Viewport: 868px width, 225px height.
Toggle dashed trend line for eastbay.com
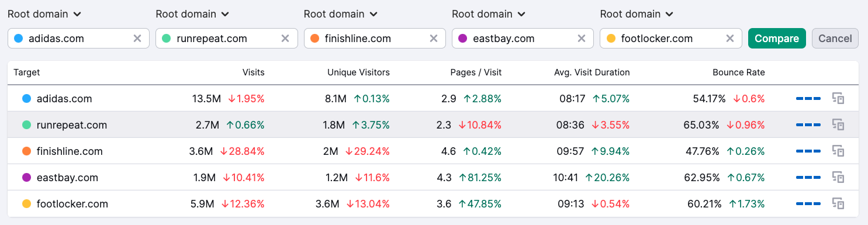(808, 178)
